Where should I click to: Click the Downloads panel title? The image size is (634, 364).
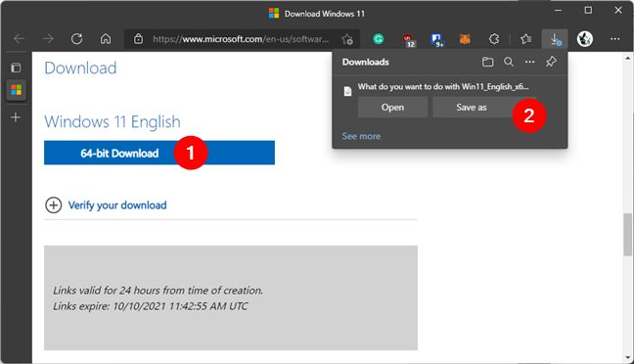click(366, 62)
